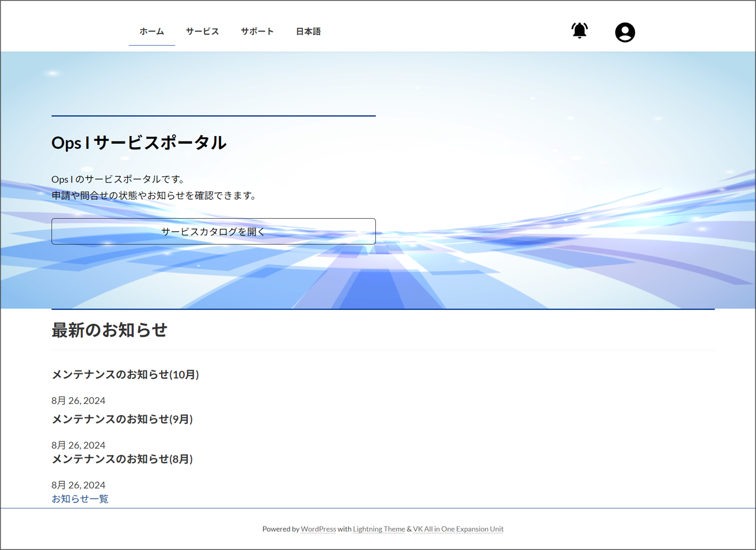The width and height of the screenshot is (756, 550).
Task: Open メンテナンスのお知らせ(8月) notice
Action: tap(122, 459)
